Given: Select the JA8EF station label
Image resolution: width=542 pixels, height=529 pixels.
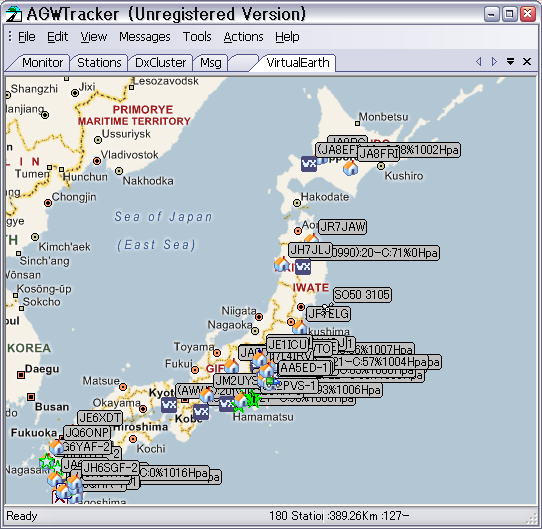Looking at the screenshot, I should tap(336, 150).
